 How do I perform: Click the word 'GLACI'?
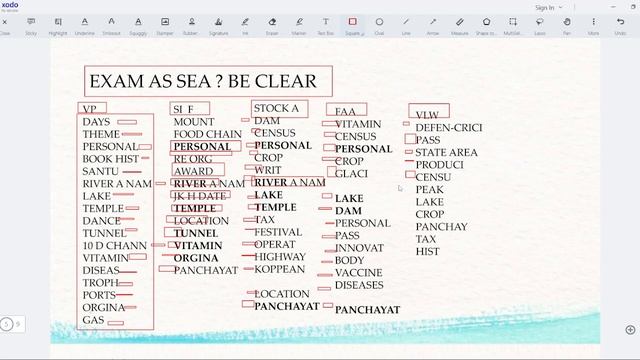tap(351, 173)
